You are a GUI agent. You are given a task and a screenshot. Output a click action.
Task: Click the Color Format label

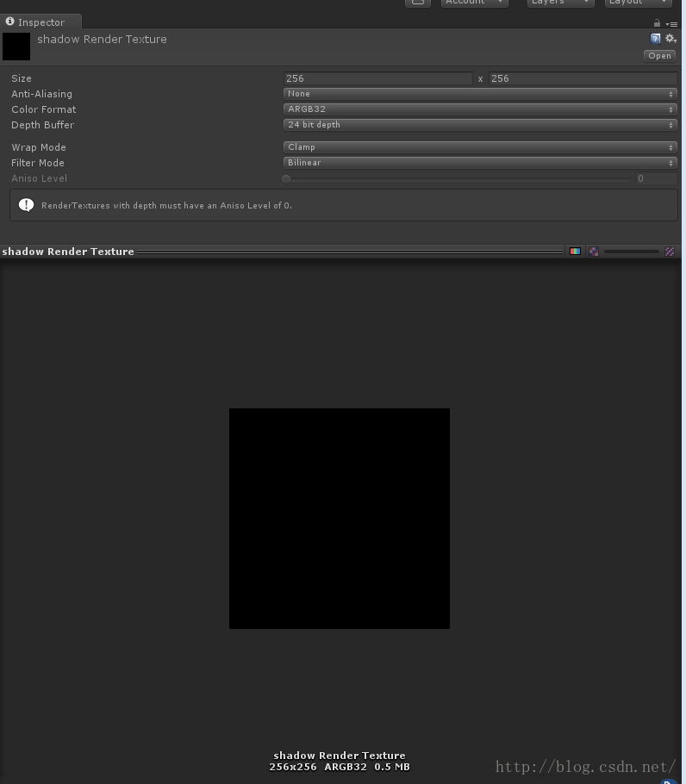point(44,109)
